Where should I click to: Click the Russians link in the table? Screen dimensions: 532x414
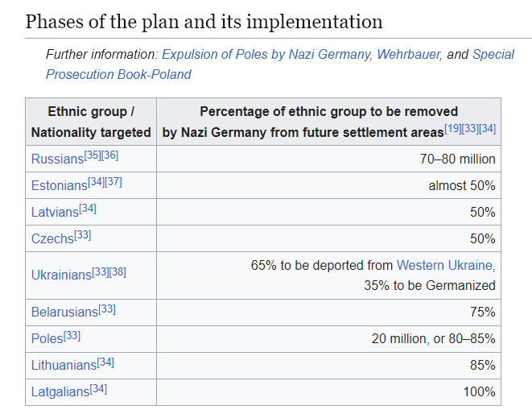[x=57, y=159]
